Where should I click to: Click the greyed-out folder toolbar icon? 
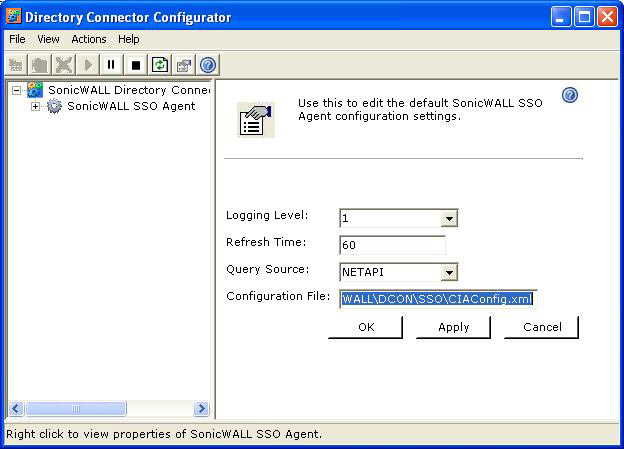point(40,64)
